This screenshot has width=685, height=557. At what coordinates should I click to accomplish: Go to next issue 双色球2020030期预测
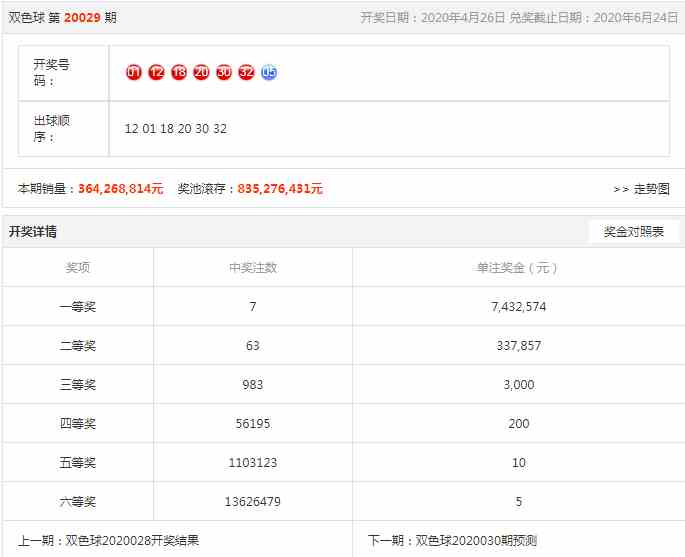(x=476, y=540)
